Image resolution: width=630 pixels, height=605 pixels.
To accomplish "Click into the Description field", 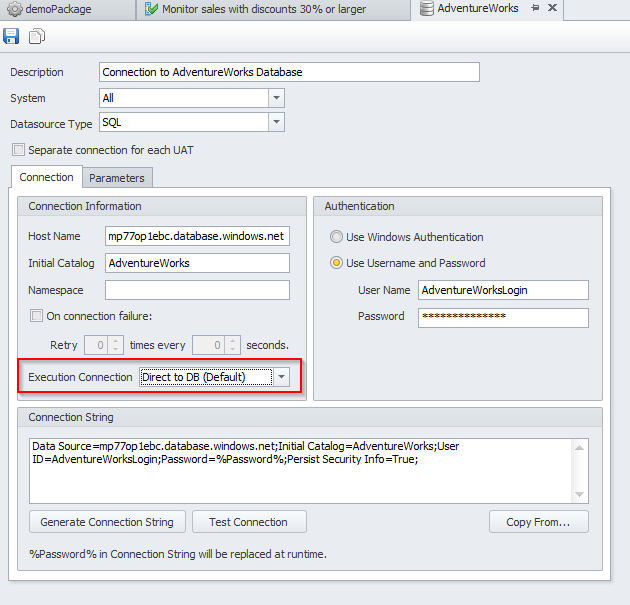I will point(289,72).
